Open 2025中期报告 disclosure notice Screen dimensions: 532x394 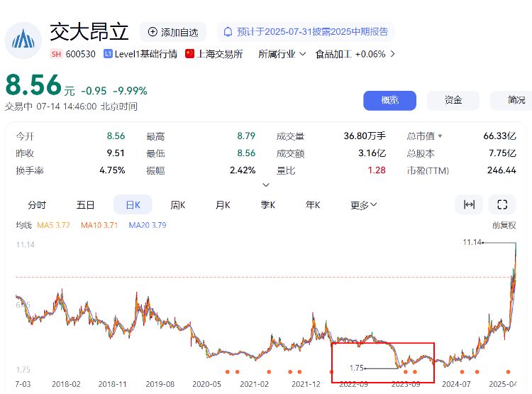coord(305,32)
